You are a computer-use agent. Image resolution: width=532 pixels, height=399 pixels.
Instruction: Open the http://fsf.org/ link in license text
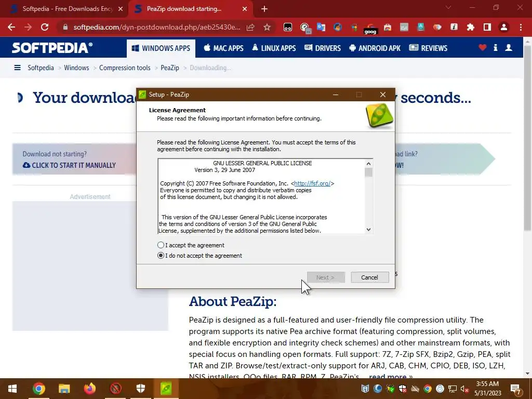pos(312,183)
